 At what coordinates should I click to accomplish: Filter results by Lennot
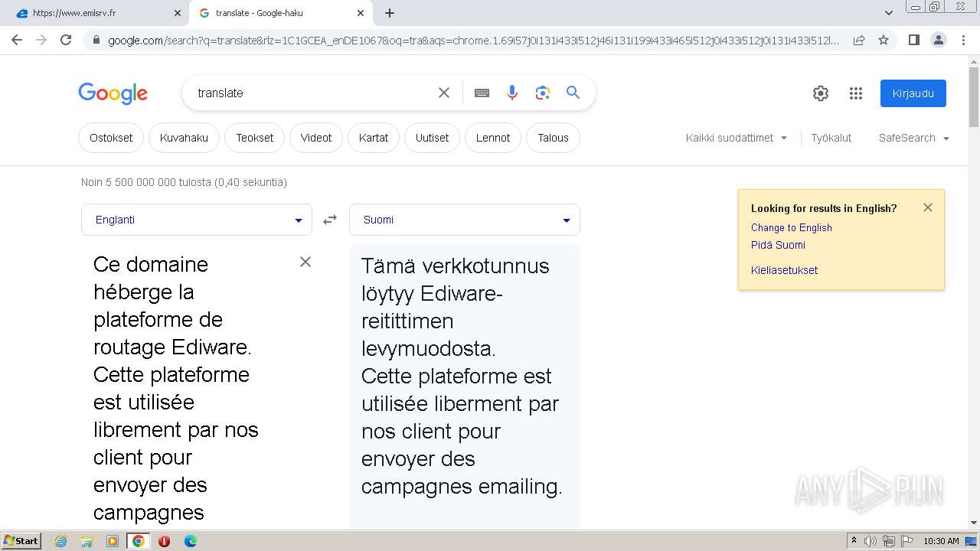click(x=493, y=138)
